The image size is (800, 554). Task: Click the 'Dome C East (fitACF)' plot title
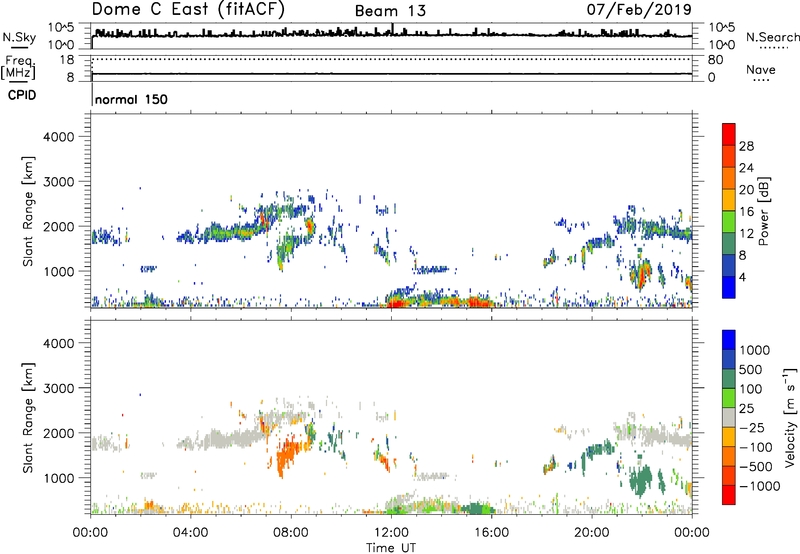tap(188, 10)
